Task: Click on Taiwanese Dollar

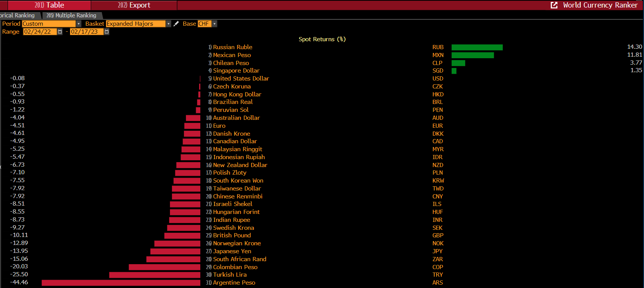Action: [237, 189]
